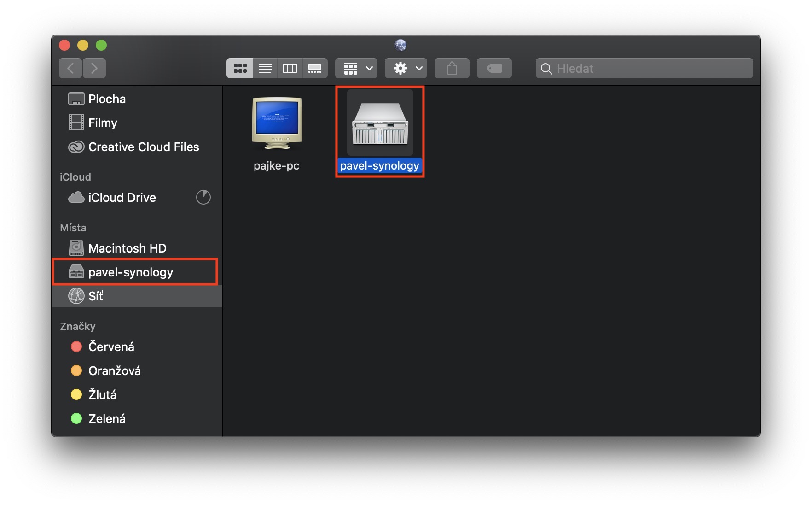Screen dimensions: 812x505
Task: Open Macintosh HD from the sidebar
Action: tap(127, 248)
